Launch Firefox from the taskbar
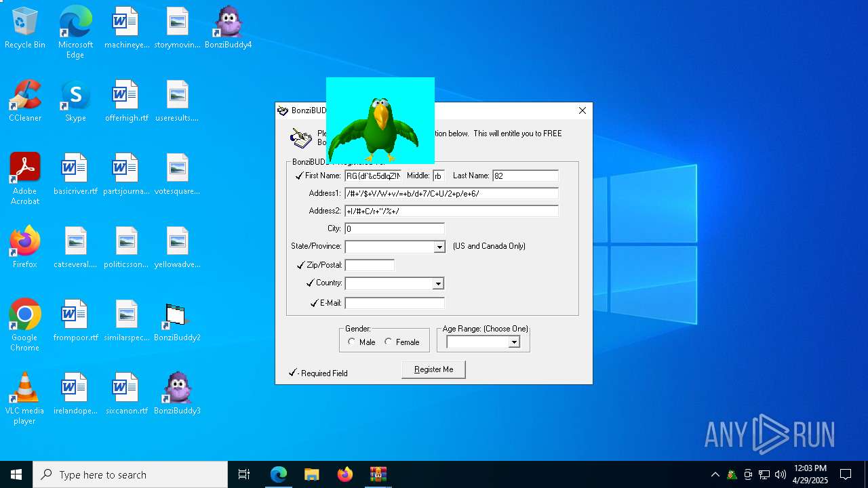 [345, 474]
